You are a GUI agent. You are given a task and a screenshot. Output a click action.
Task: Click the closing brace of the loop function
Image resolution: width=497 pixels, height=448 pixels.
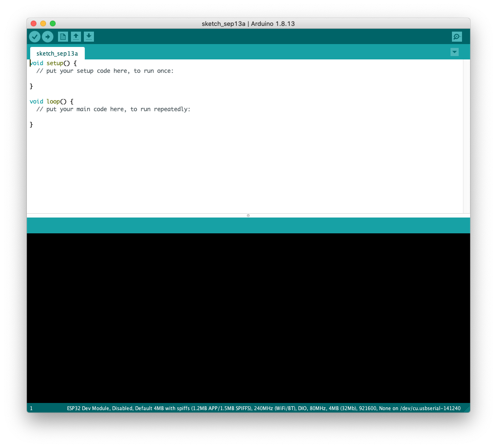pos(31,125)
